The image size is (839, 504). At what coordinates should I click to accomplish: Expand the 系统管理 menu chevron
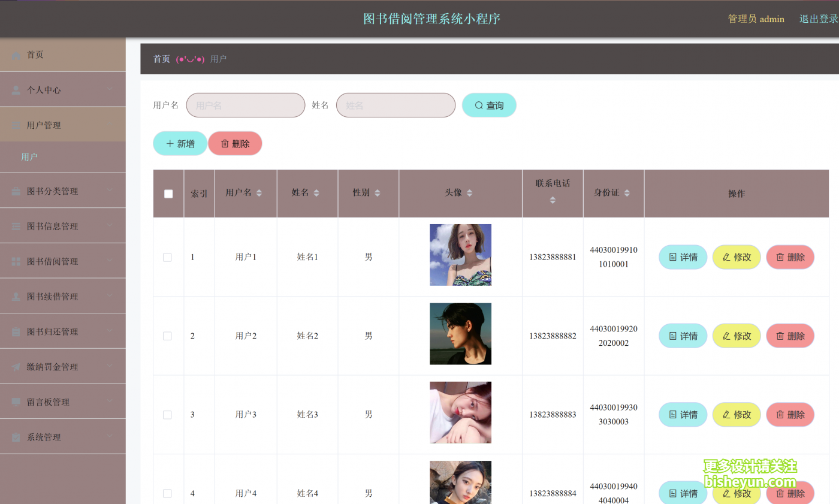point(110,437)
